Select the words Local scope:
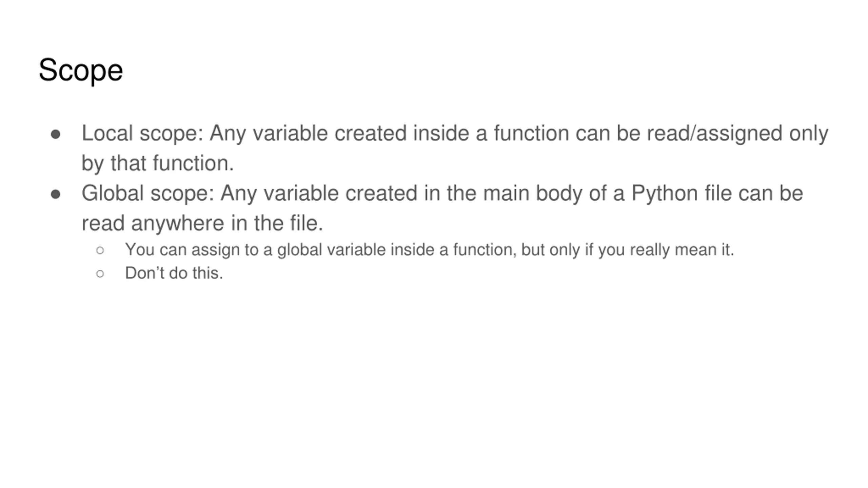Viewport: 868px width, 488px height. (x=142, y=133)
